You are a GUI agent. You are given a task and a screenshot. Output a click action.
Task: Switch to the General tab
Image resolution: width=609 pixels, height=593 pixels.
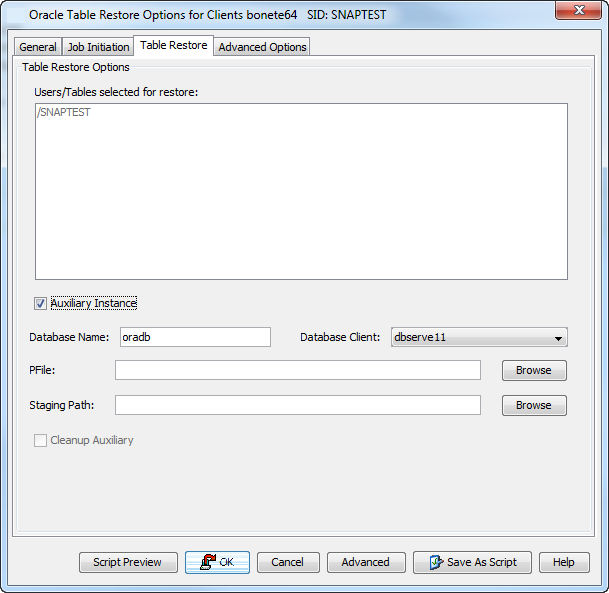[x=38, y=47]
